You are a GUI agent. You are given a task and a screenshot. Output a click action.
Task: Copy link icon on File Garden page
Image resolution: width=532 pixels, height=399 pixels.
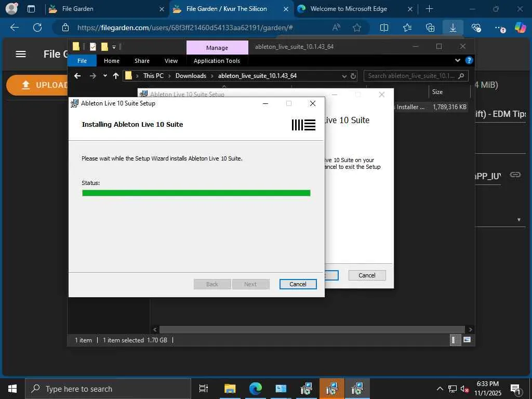coord(515,175)
